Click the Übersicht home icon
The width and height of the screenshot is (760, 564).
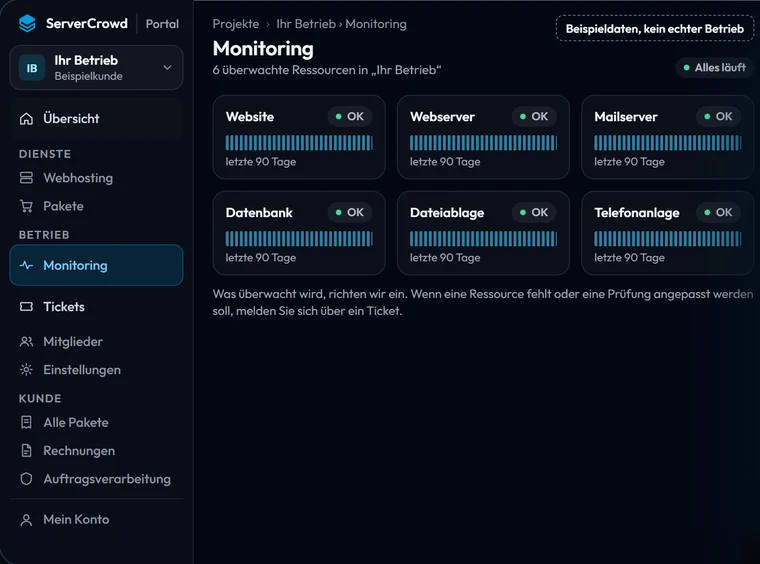26,119
